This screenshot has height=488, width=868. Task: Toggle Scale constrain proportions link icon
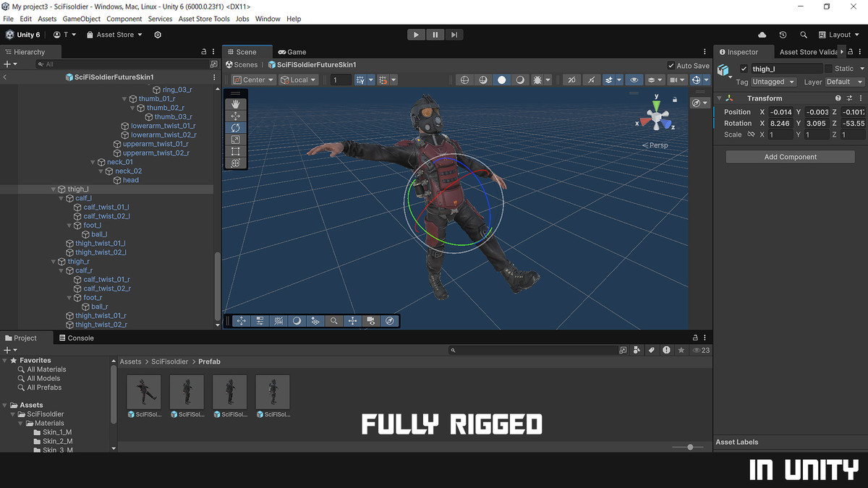pos(751,134)
